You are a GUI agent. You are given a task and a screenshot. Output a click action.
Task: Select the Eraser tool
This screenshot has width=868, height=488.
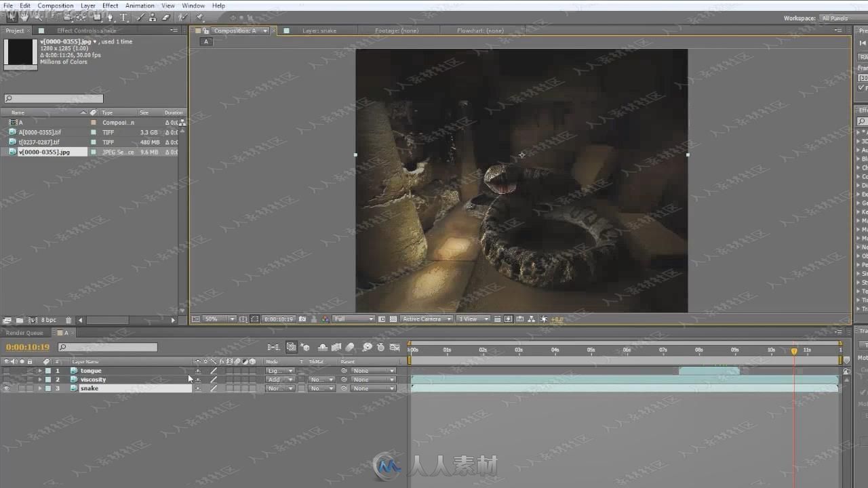(x=165, y=17)
